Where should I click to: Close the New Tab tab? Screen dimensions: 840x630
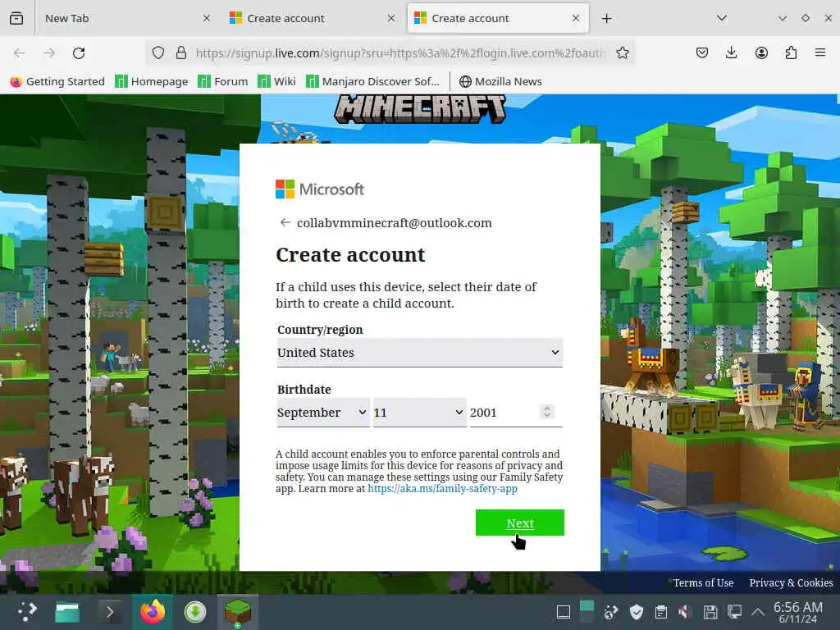coord(207,18)
